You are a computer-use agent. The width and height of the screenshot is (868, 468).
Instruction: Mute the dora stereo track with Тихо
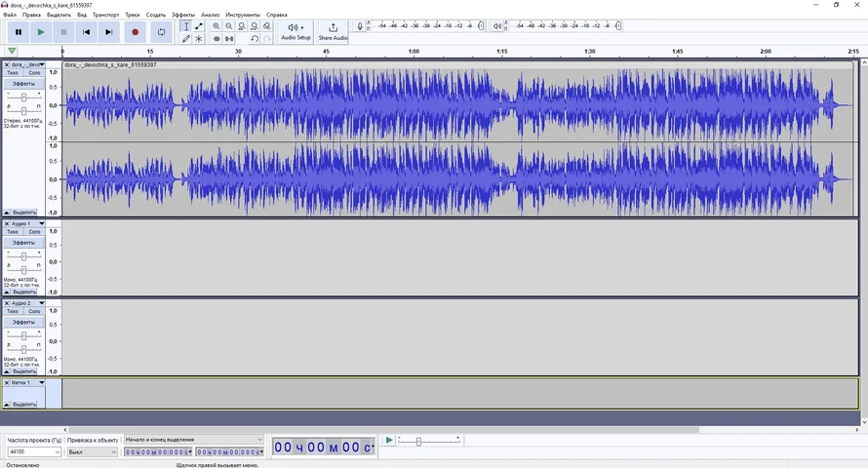point(13,73)
